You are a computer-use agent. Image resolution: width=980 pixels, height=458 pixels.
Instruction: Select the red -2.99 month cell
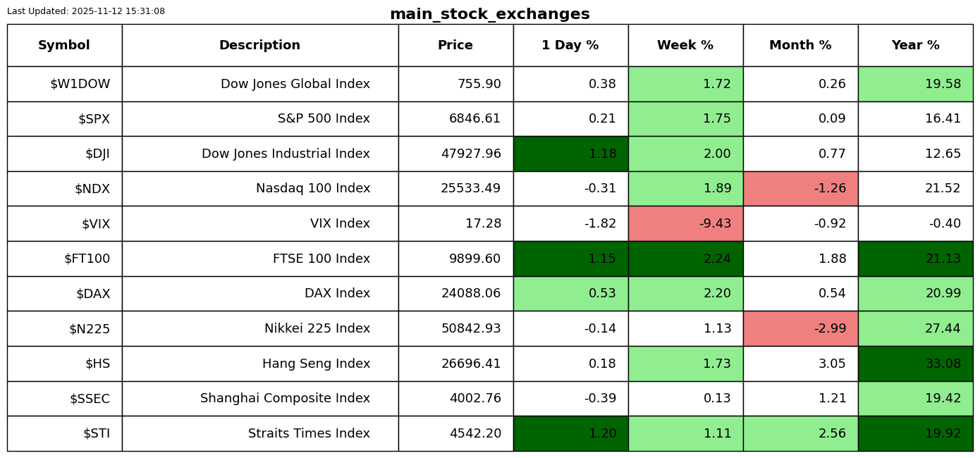coord(800,328)
